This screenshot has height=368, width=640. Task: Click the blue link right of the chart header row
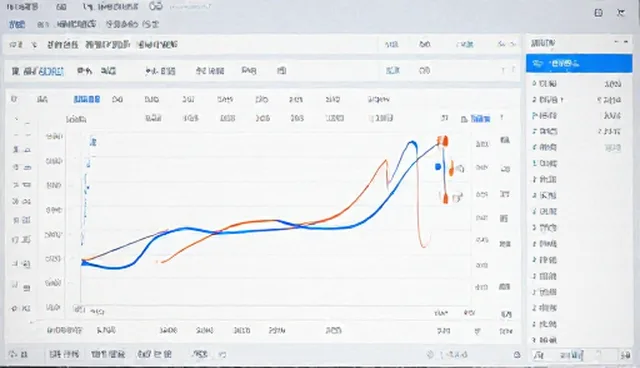point(480,119)
